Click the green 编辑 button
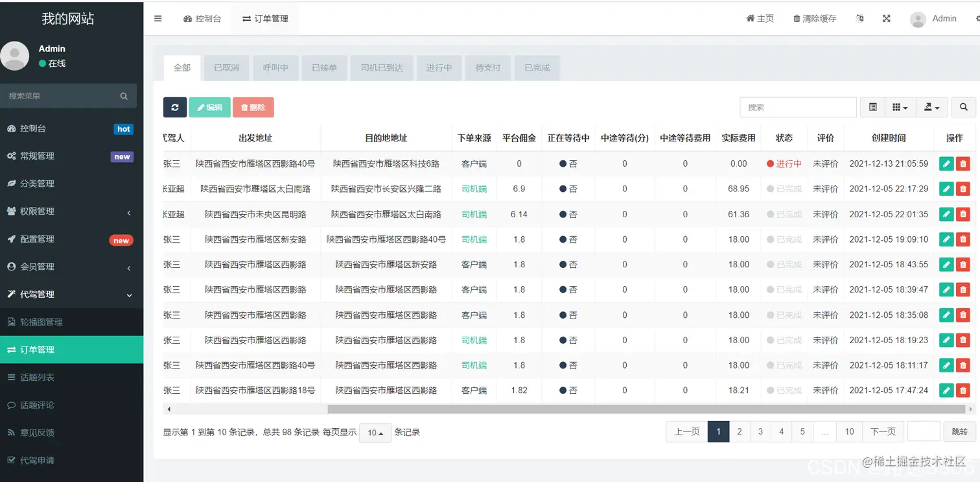 [209, 108]
